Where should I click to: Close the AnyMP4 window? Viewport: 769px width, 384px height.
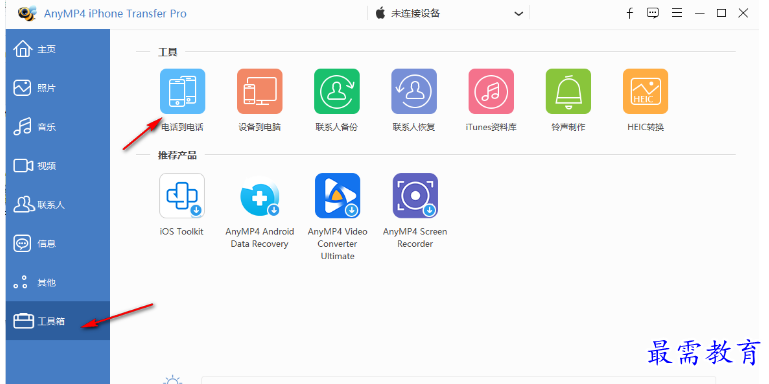coord(743,13)
